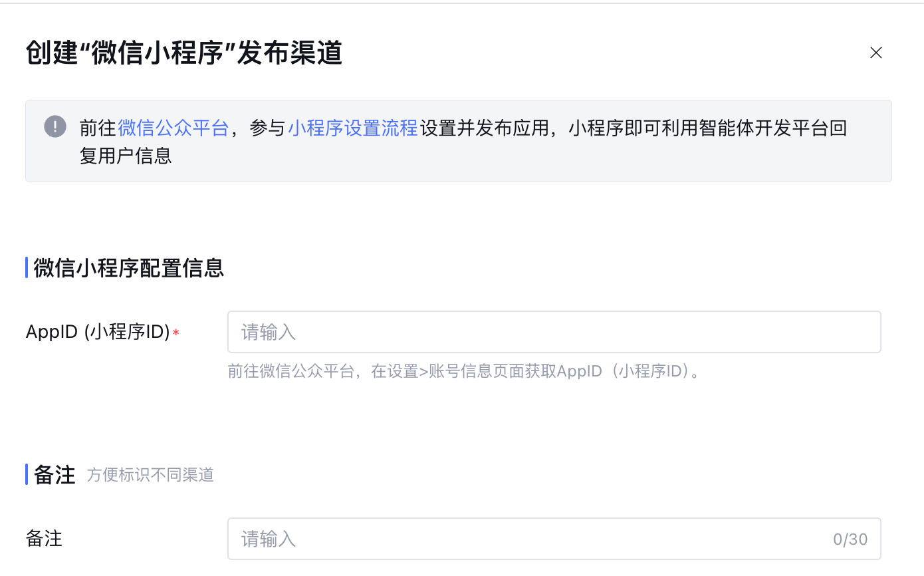
Task: Close the 创建微信小程序发布渠道 dialog
Action: pos(875,53)
